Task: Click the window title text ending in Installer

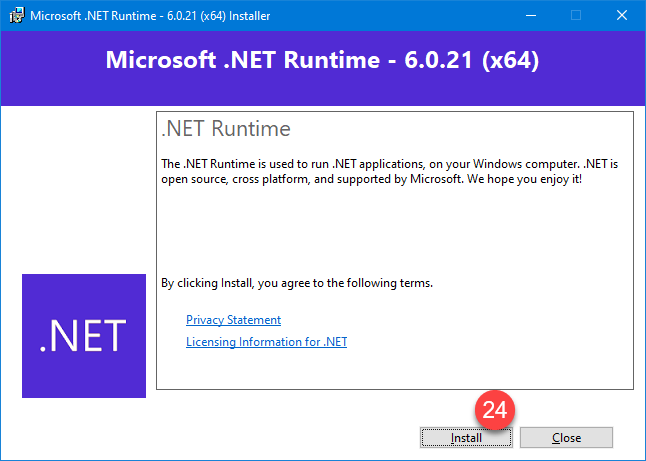Action: pyautogui.click(x=148, y=16)
